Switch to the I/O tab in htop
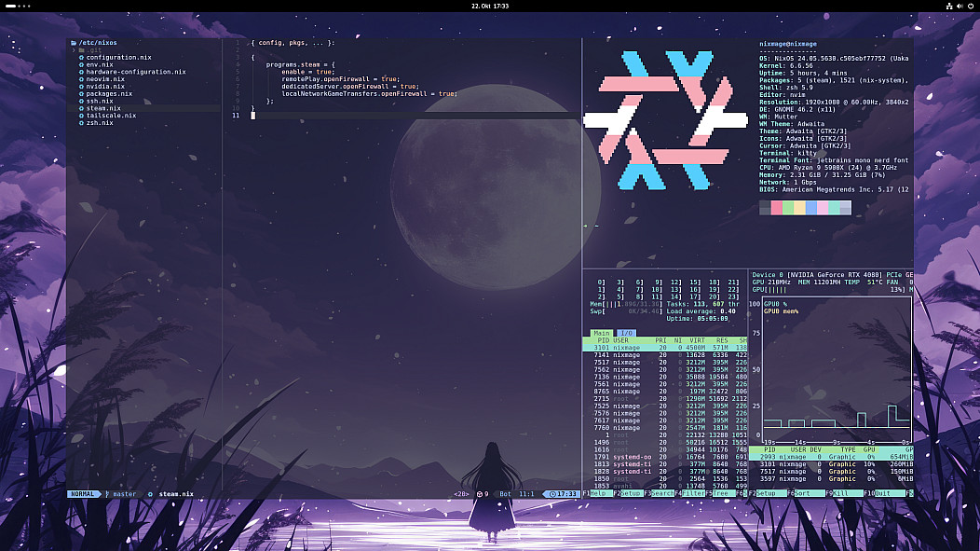 coord(624,333)
